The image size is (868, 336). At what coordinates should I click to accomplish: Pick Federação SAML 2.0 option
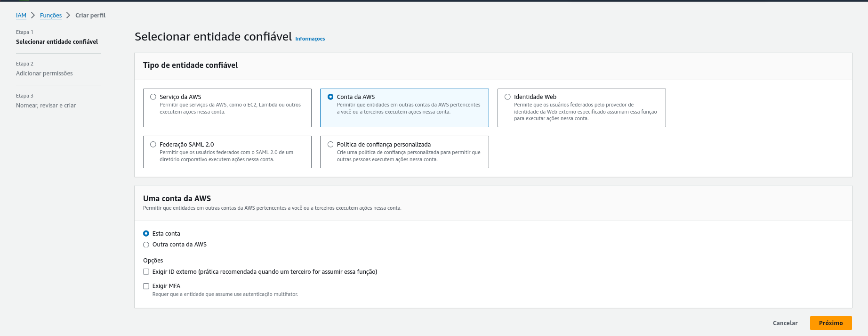(x=153, y=145)
